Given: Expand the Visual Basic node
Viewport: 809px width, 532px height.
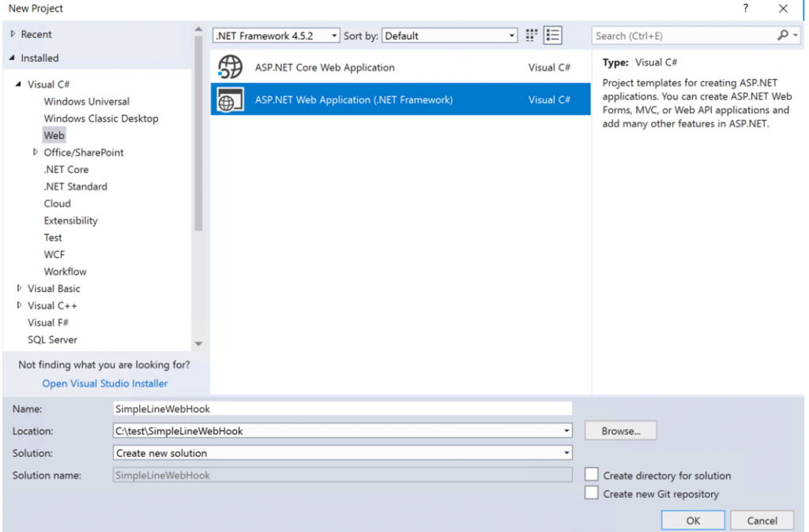Looking at the screenshot, I should click(x=19, y=288).
